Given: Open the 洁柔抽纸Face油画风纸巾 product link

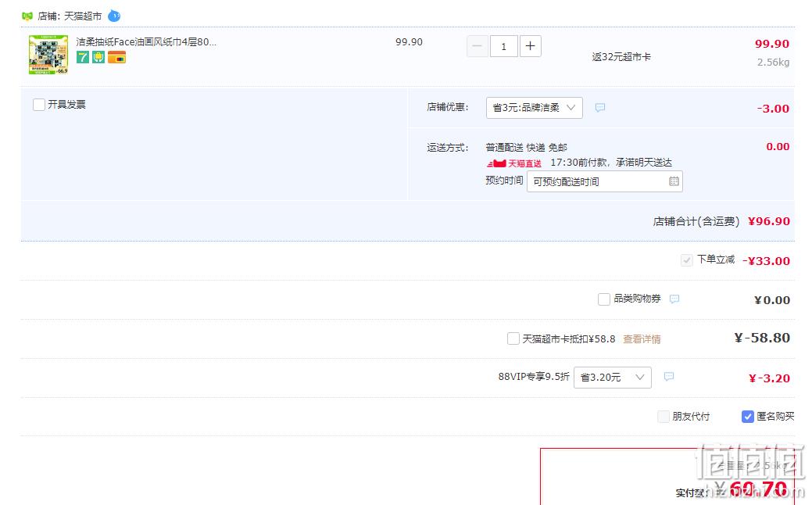Looking at the screenshot, I should click(146, 42).
